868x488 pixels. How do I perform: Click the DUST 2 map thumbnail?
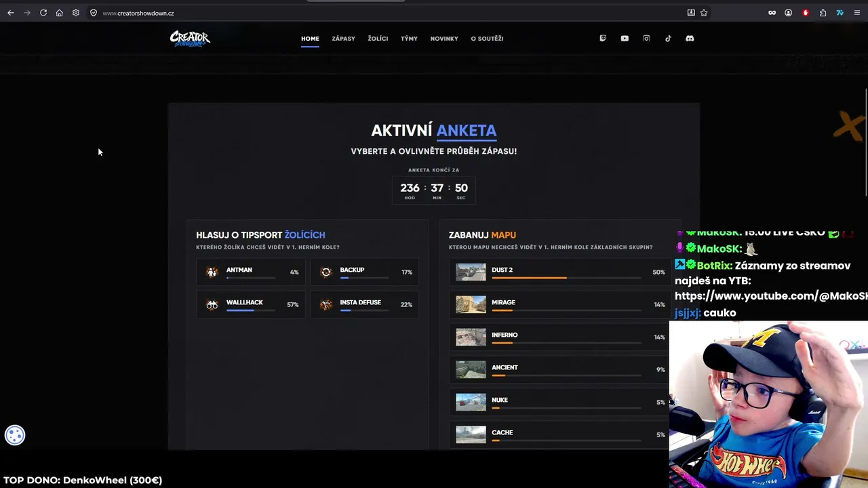(x=471, y=272)
